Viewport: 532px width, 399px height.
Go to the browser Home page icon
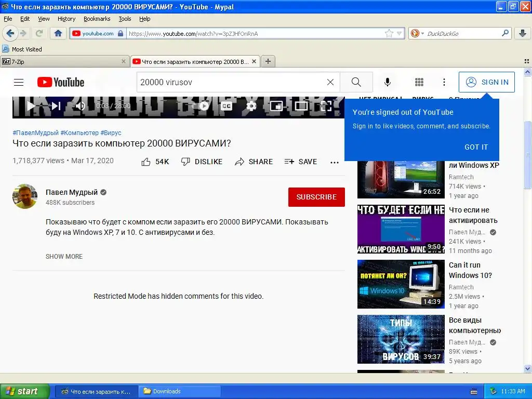click(58, 33)
